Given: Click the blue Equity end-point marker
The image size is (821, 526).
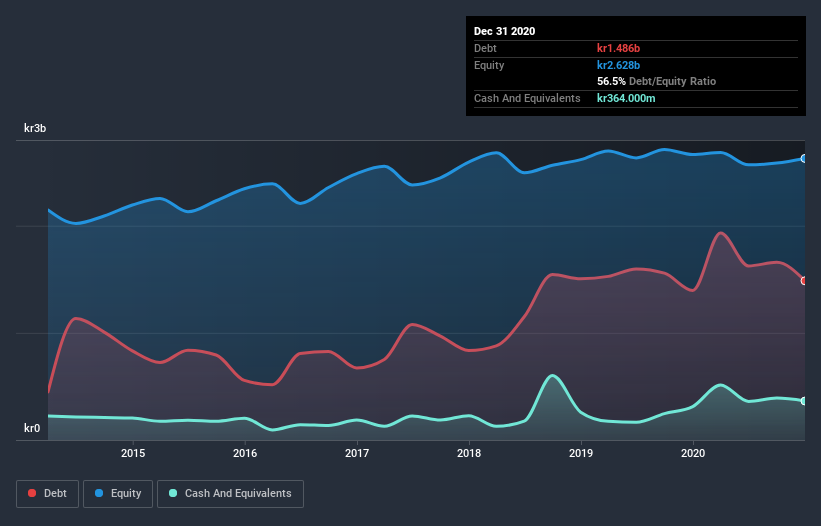Looking at the screenshot, I should click(x=804, y=159).
